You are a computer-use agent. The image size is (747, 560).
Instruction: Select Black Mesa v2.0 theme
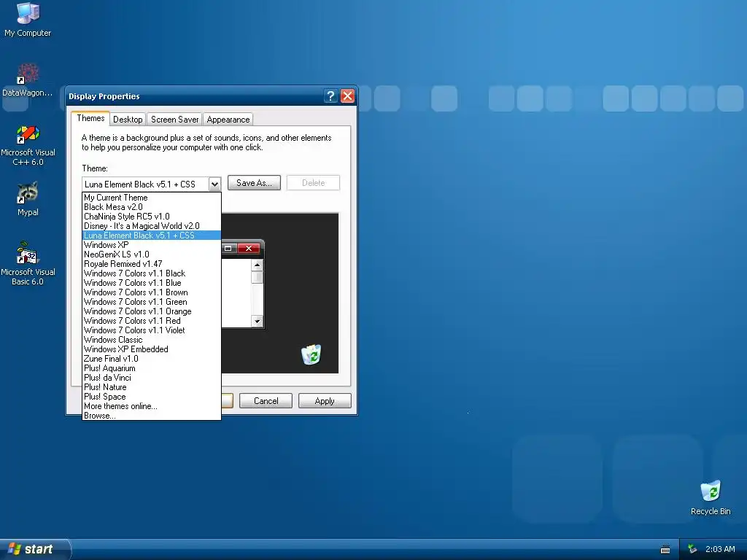[152, 206]
